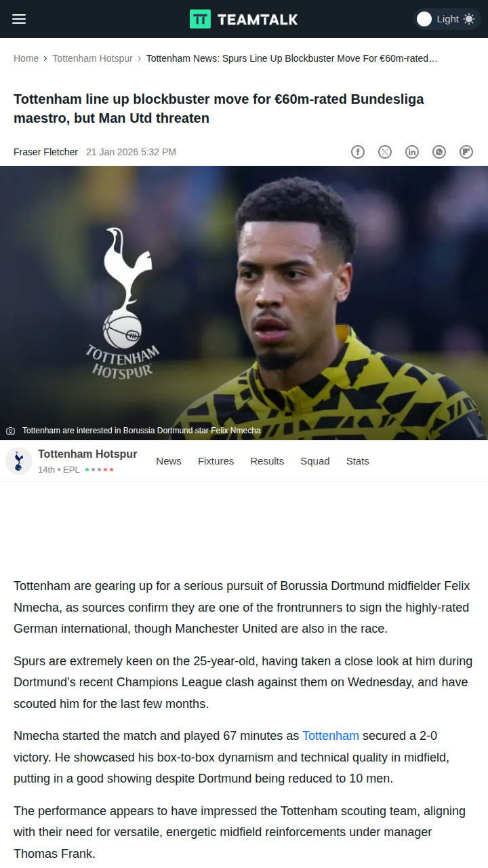Click the Felix Nmecha article image
The height and width of the screenshot is (868, 488).
[244, 303]
